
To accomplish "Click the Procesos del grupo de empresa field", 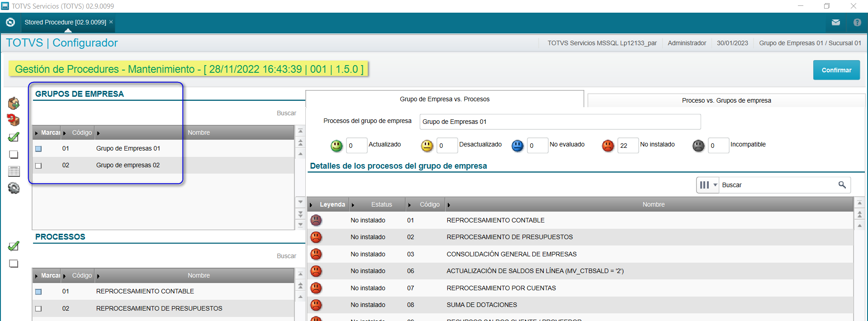I will click(560, 122).
